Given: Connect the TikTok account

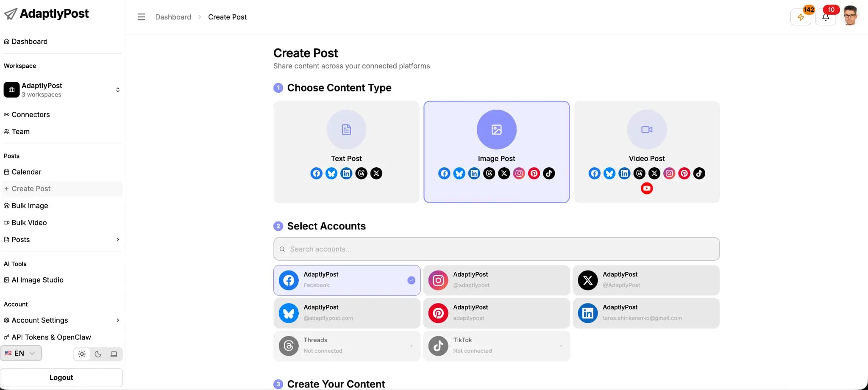Looking at the screenshot, I should (497, 346).
